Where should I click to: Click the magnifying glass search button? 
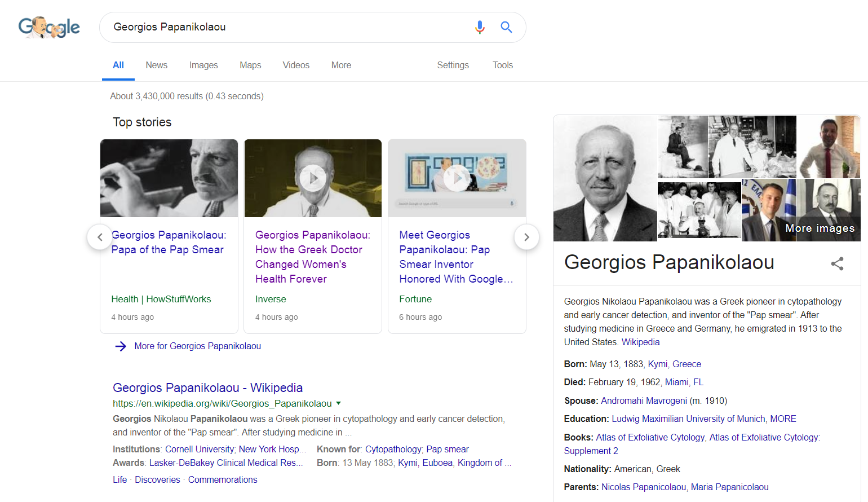(x=506, y=27)
